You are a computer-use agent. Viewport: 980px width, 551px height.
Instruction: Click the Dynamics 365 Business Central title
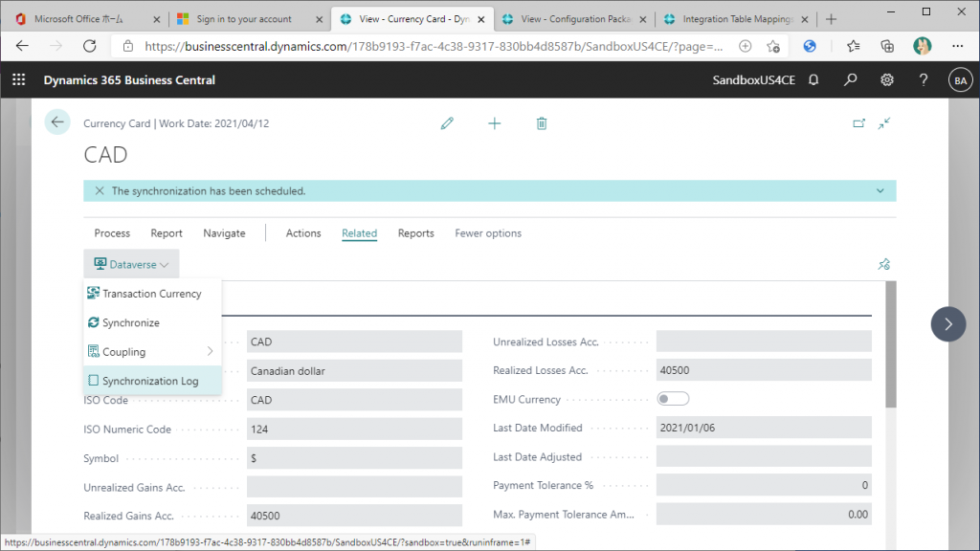coord(129,80)
